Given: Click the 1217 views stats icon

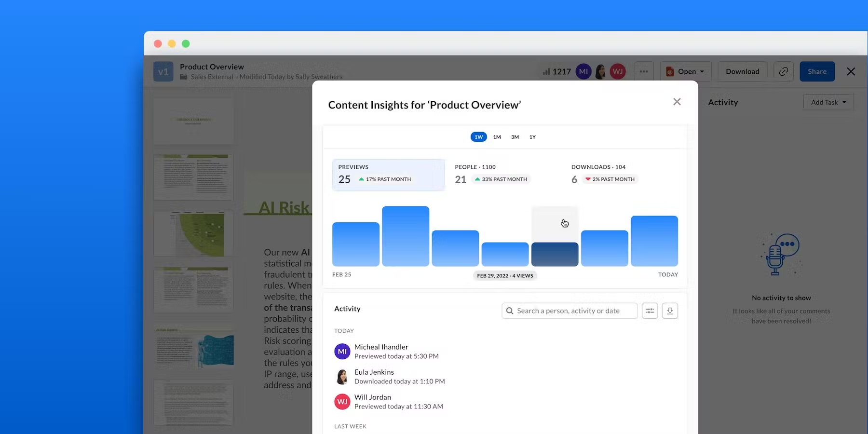Looking at the screenshot, I should tap(556, 71).
